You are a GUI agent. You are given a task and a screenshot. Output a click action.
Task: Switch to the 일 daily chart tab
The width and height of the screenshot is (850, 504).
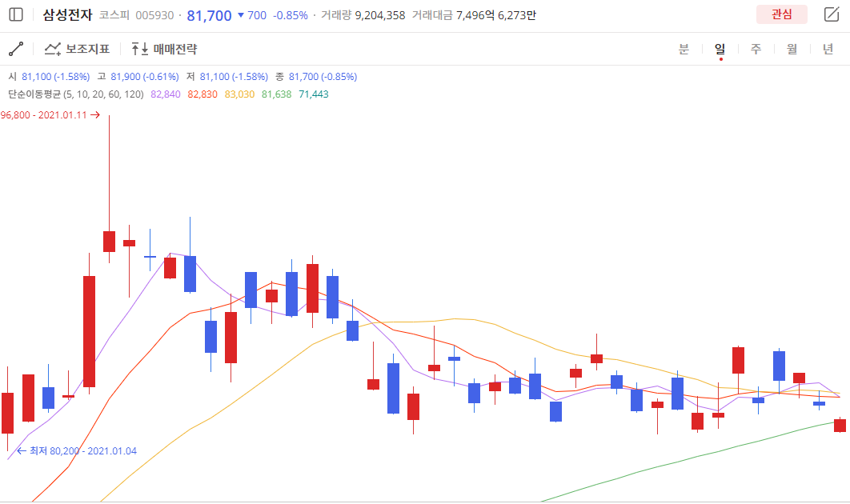pos(720,49)
